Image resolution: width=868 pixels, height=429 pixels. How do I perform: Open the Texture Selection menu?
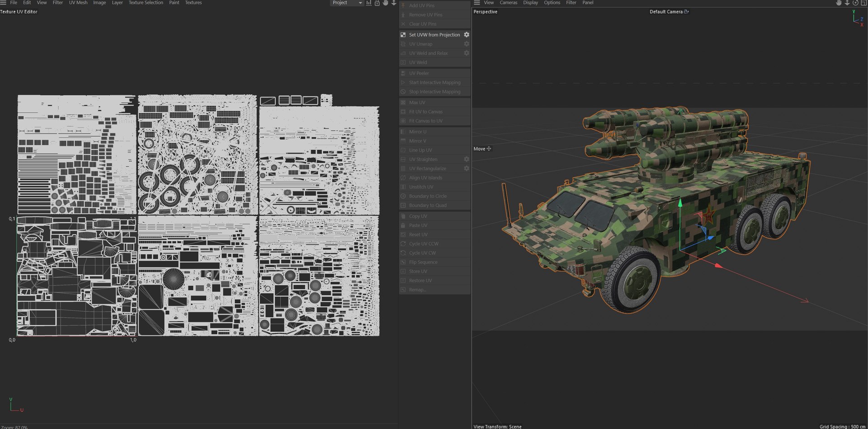coord(146,3)
